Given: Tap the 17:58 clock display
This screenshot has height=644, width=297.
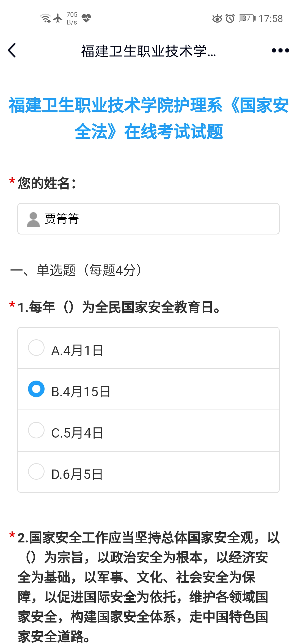Looking at the screenshot, I should pos(271,18).
